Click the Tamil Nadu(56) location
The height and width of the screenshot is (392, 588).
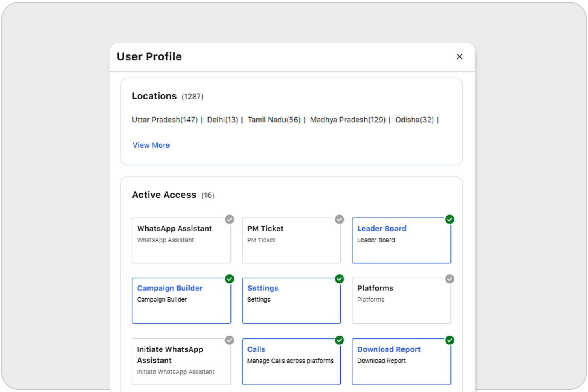[274, 120]
